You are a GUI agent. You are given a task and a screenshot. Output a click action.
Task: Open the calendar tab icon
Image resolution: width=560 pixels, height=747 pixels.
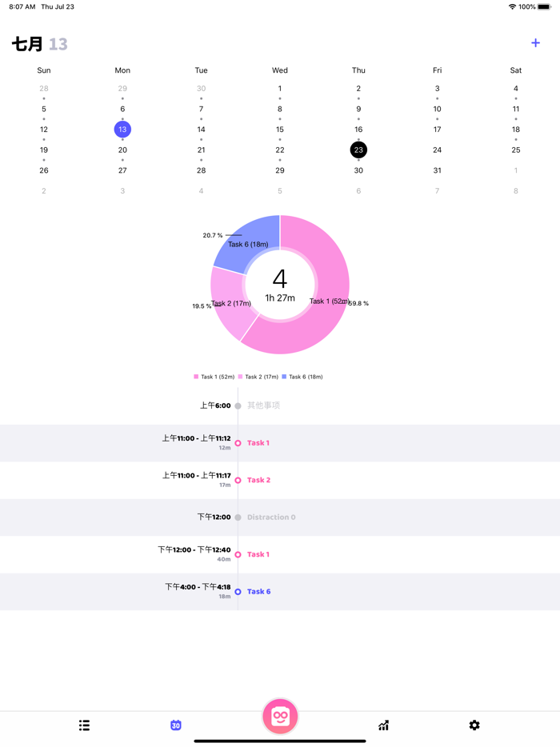(176, 725)
